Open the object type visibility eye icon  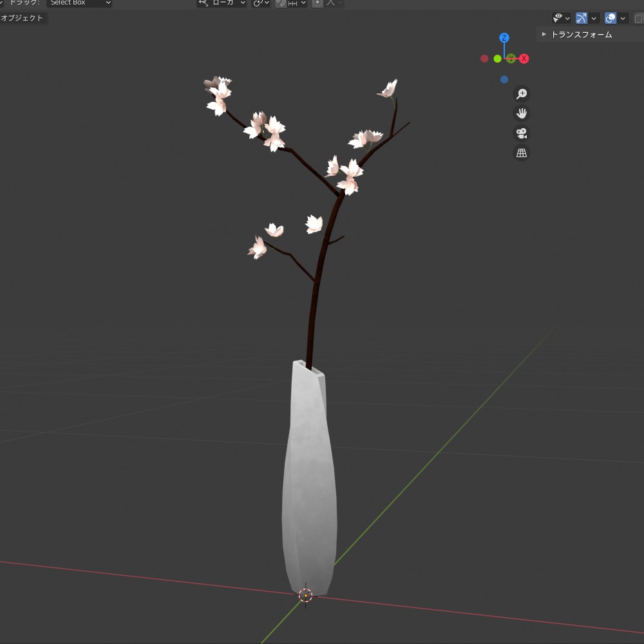pos(558,17)
